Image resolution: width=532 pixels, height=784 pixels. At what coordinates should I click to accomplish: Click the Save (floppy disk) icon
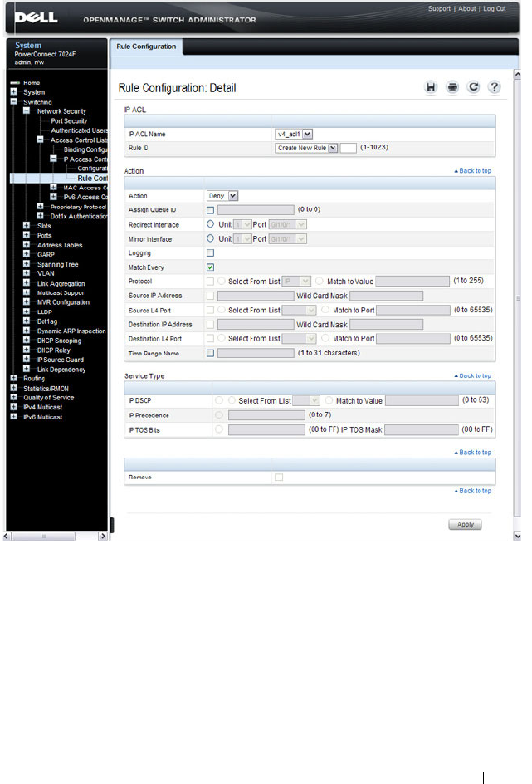(431, 87)
